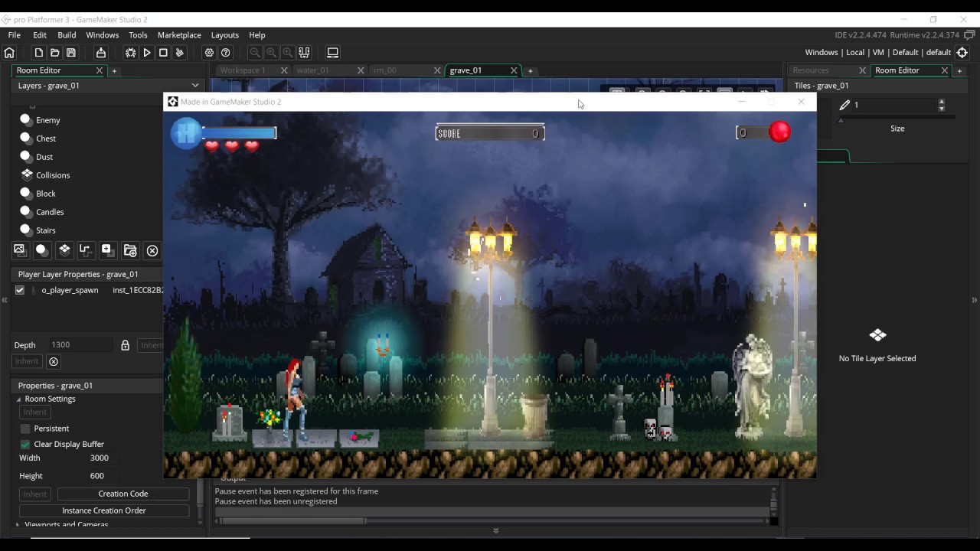
Task: Click the zoom reset toolbar icon
Action: 271,53
